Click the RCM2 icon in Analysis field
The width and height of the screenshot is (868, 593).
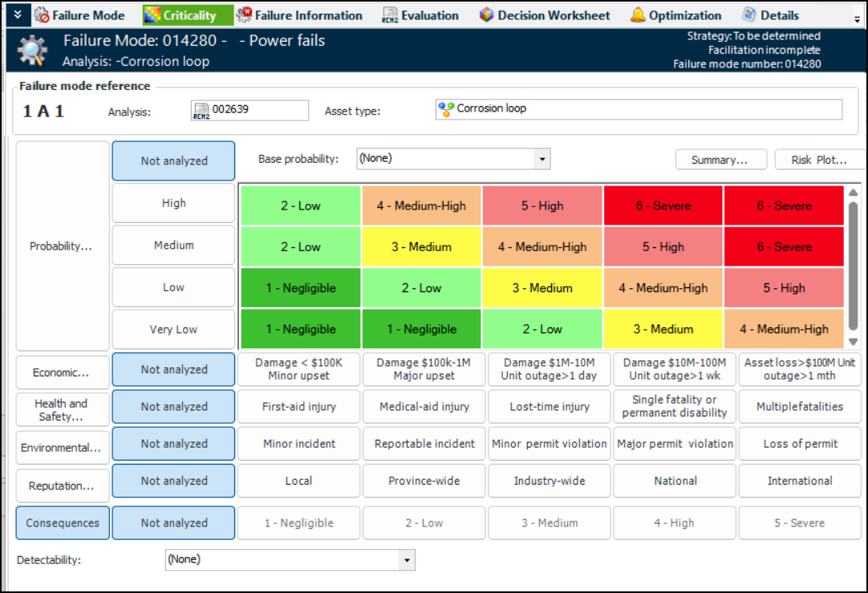[201, 111]
